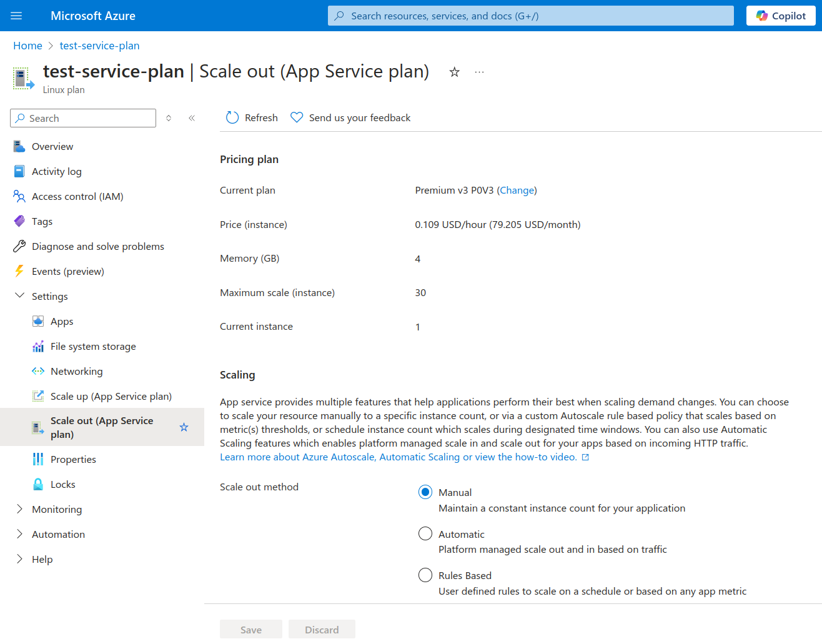Open Learn more about Azure Autoscale link

click(x=404, y=457)
